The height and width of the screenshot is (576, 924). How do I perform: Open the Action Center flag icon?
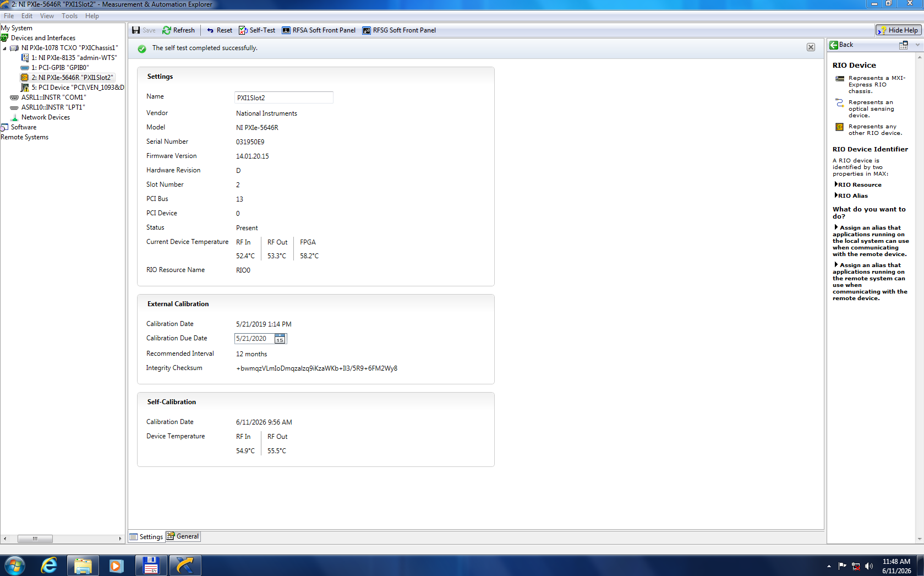(x=842, y=566)
